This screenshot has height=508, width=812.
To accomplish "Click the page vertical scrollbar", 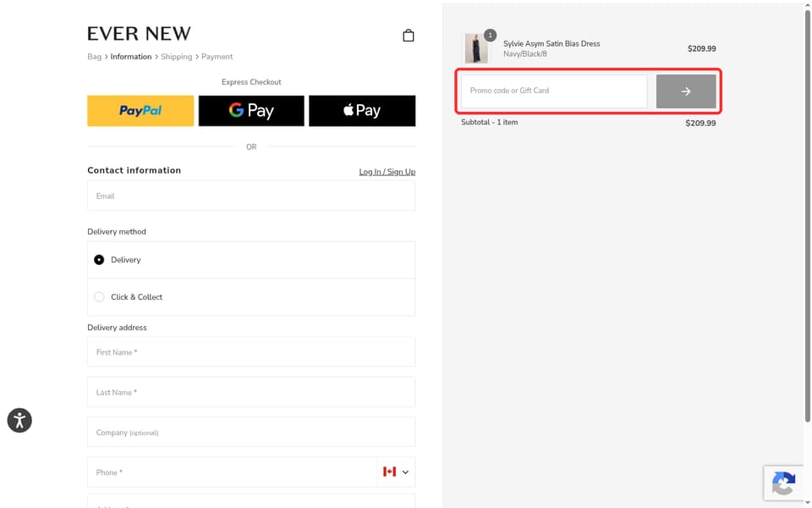I will (807, 216).
